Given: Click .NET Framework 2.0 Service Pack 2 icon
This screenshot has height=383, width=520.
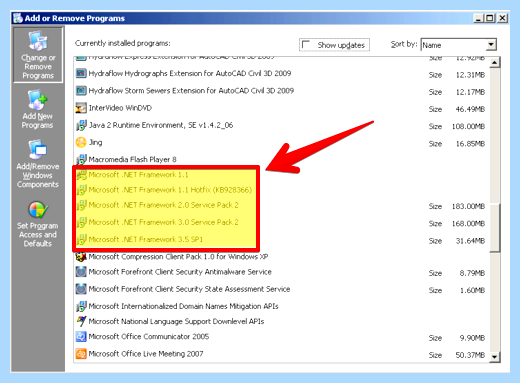Looking at the screenshot, I should point(81,205).
